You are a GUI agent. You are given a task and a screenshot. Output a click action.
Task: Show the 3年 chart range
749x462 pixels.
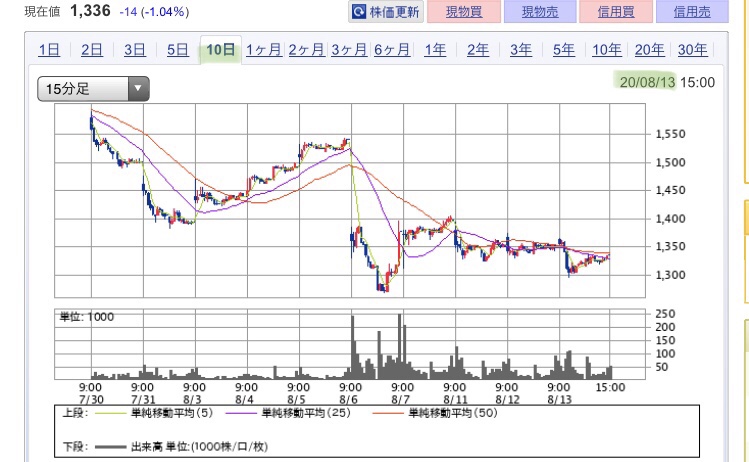(521, 50)
